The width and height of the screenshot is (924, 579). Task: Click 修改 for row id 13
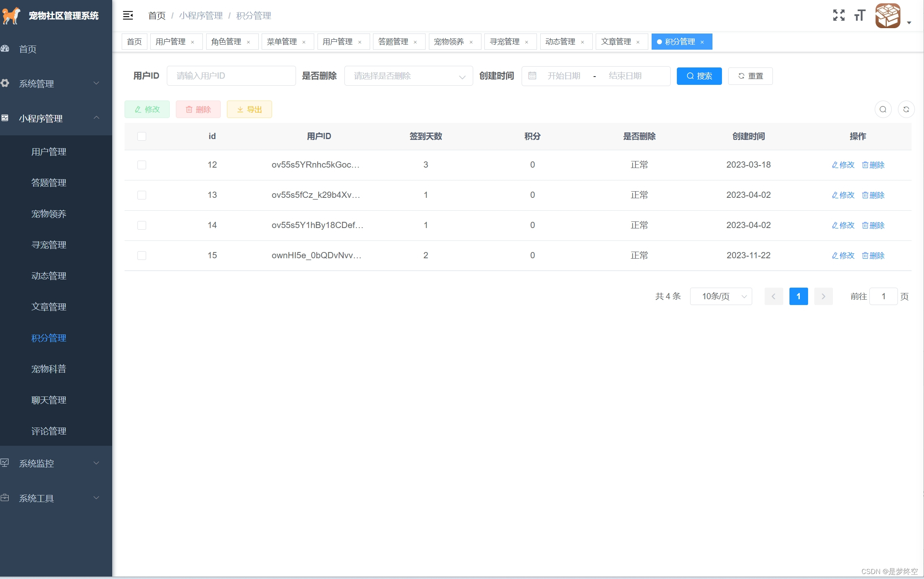(843, 195)
